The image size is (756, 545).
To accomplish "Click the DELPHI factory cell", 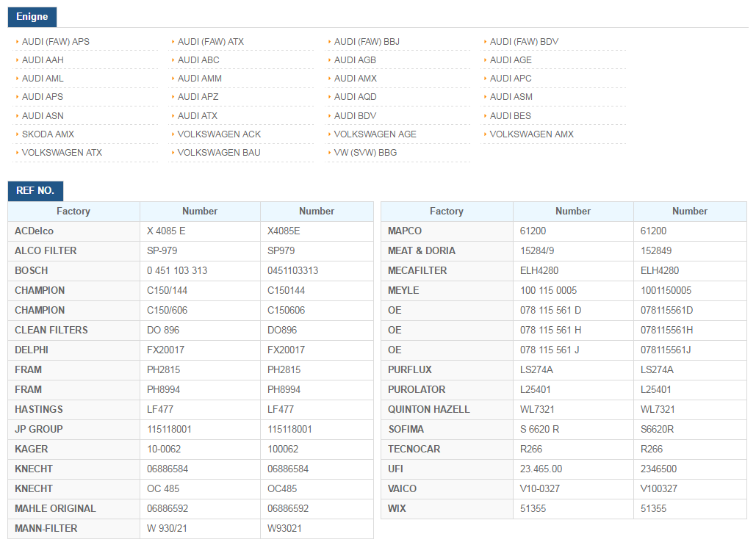I will 73,350.
